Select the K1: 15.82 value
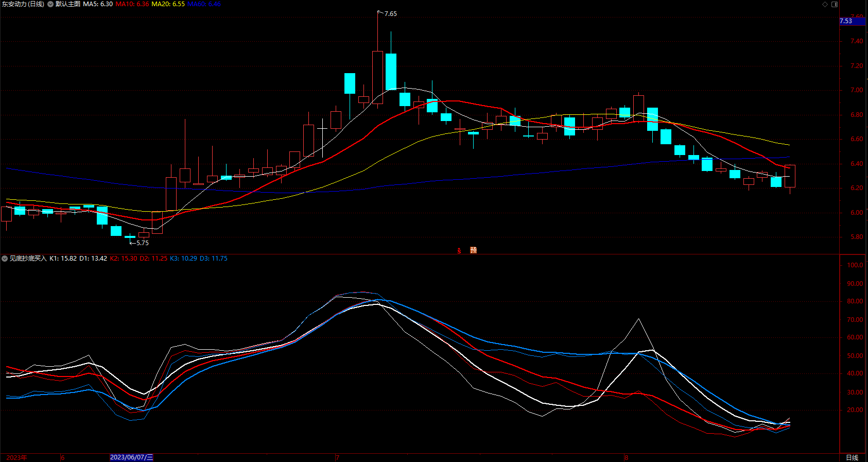 pyautogui.click(x=63, y=259)
